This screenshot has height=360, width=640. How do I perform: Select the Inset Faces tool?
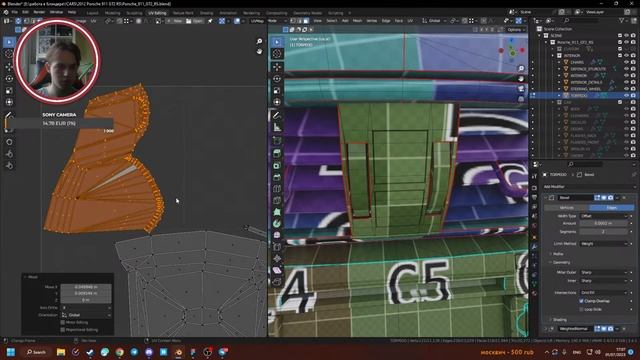point(277,165)
